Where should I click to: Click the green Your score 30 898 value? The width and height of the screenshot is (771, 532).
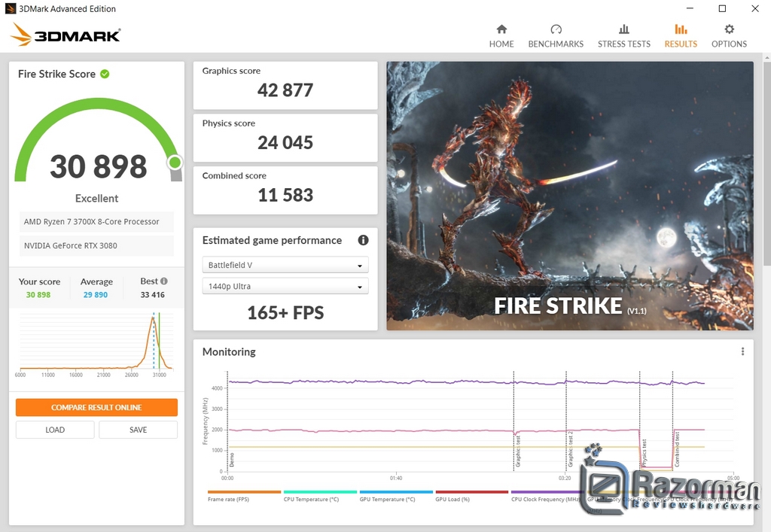[38, 295]
